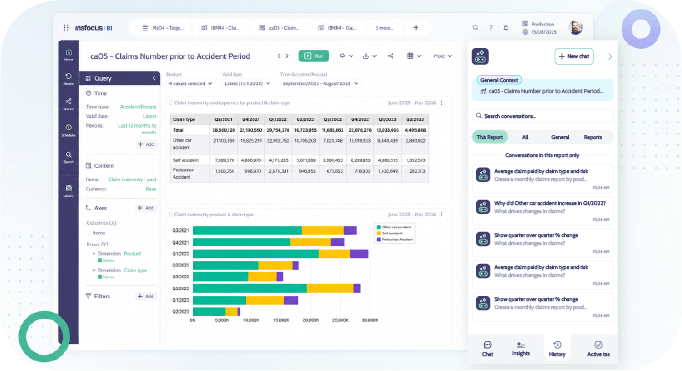Select the All conversations filter
This screenshot has width=682, height=371.
click(x=525, y=137)
